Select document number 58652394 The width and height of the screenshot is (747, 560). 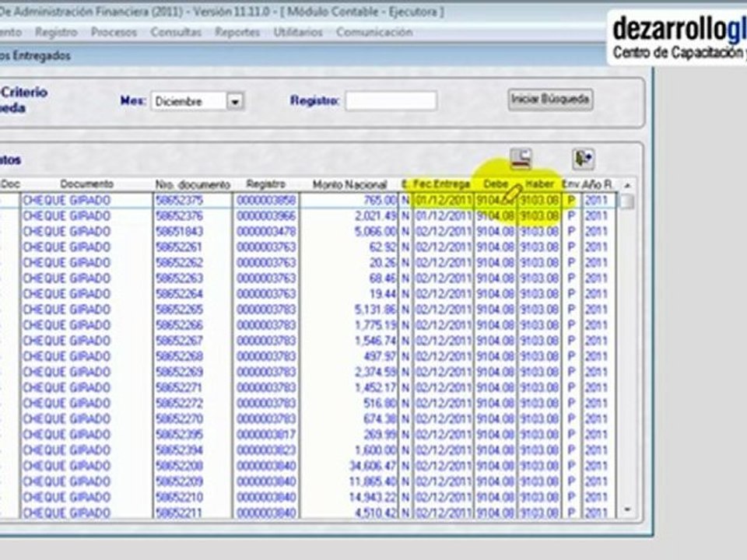click(179, 450)
